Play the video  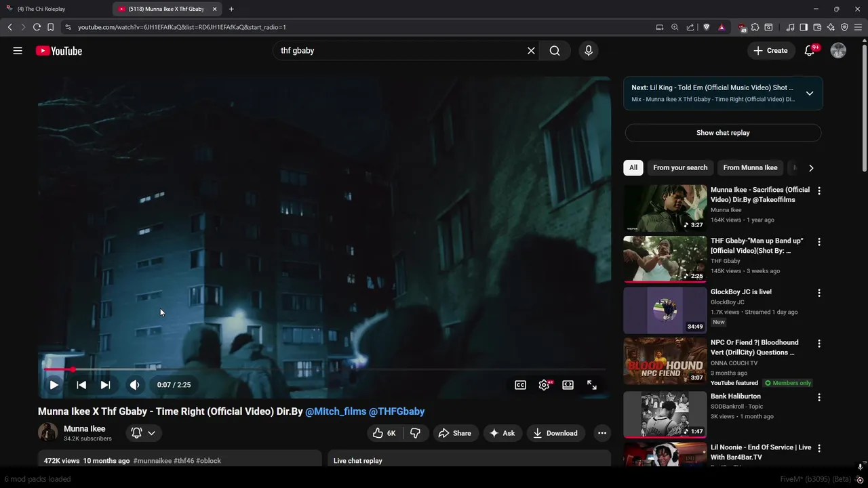(x=54, y=385)
